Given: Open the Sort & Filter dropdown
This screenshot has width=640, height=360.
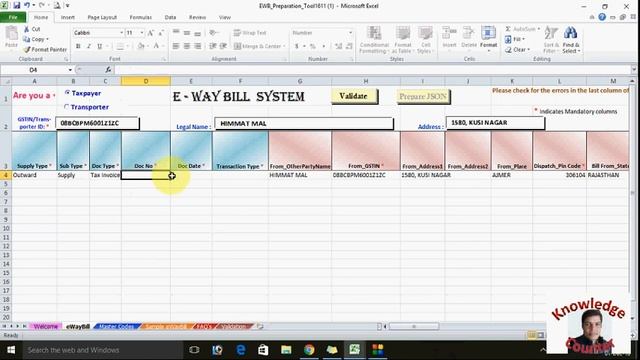Looking at the screenshot, I should [551, 40].
